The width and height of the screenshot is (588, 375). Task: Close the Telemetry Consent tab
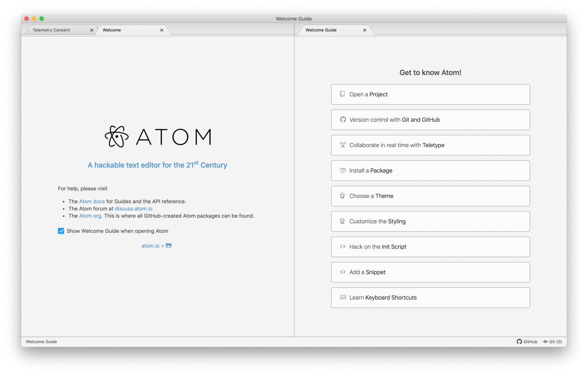tap(91, 30)
